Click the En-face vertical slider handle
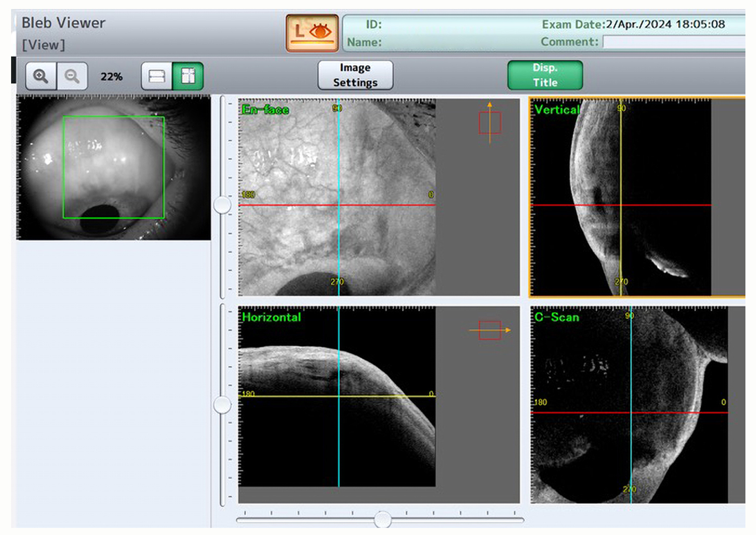This screenshot has width=756, height=535. coord(222,205)
